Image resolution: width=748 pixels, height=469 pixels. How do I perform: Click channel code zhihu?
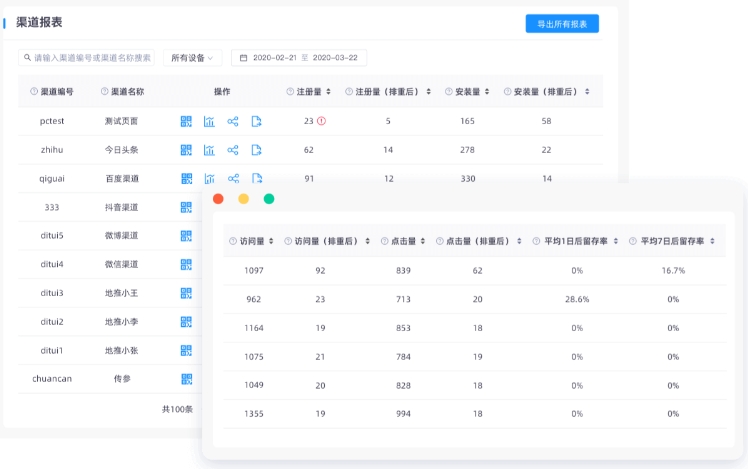point(52,150)
